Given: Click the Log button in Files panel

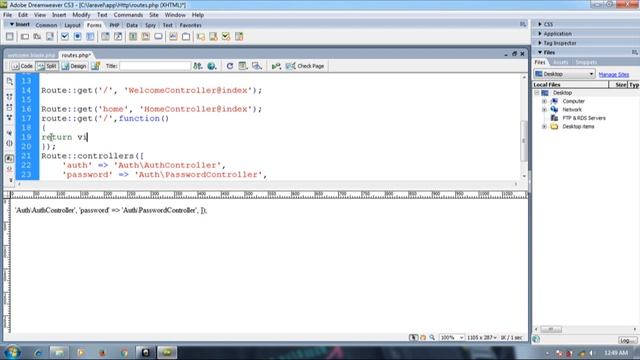Looking at the screenshot, I should [627, 340].
